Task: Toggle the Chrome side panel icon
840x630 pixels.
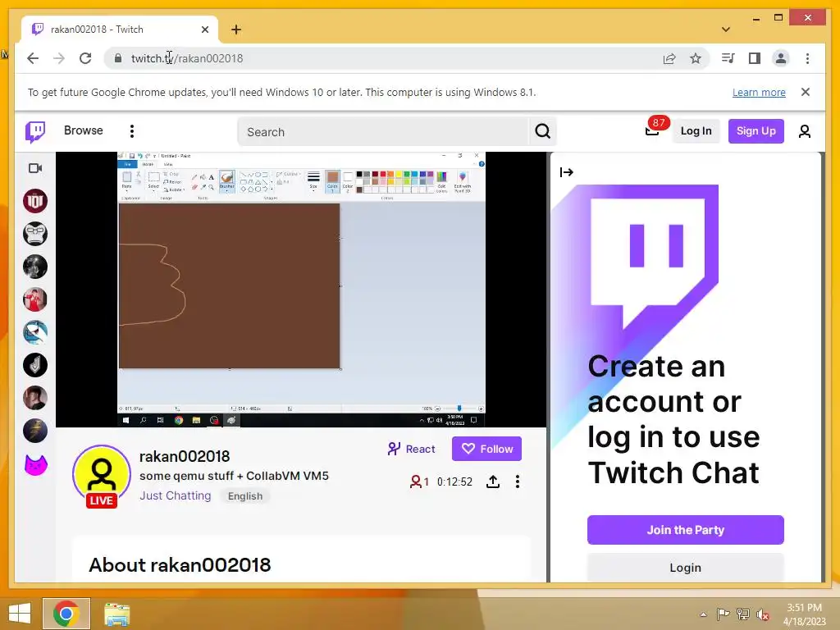Action: tap(755, 58)
